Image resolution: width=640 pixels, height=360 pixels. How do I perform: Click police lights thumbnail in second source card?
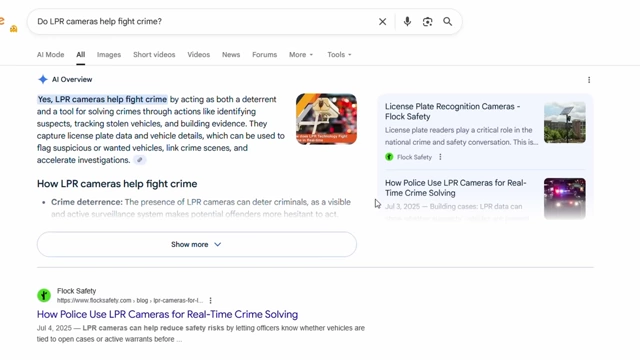[565, 198]
